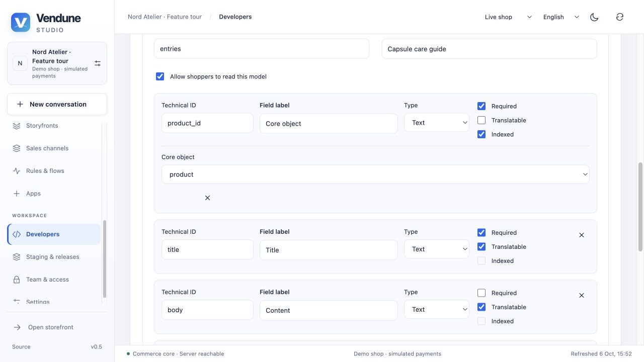Click v0.5 version text
This screenshot has height=362, width=644.
click(x=96, y=347)
